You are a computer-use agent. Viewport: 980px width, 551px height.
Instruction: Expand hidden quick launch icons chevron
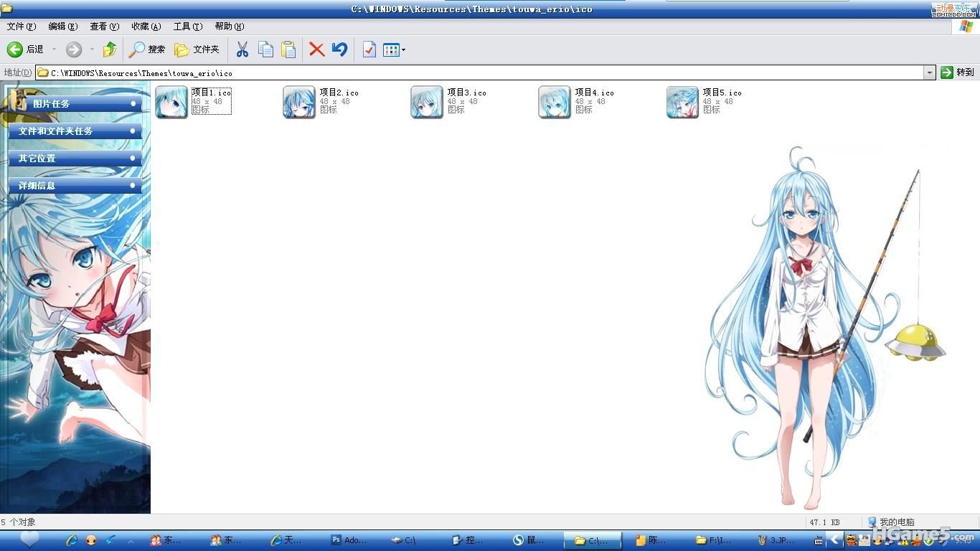(x=130, y=540)
